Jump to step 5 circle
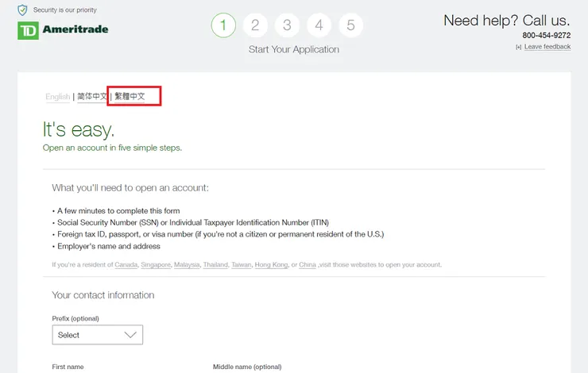 (350, 25)
